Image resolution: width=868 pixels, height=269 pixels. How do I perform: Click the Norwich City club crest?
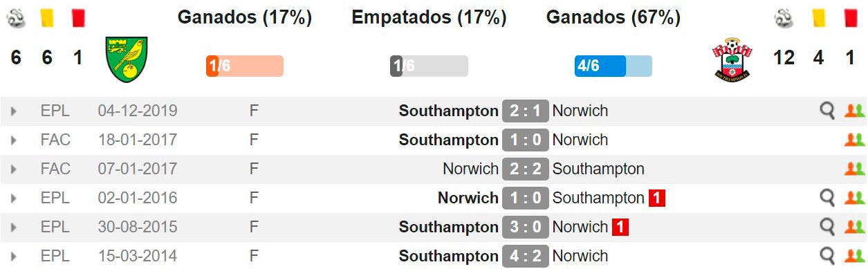[127, 59]
